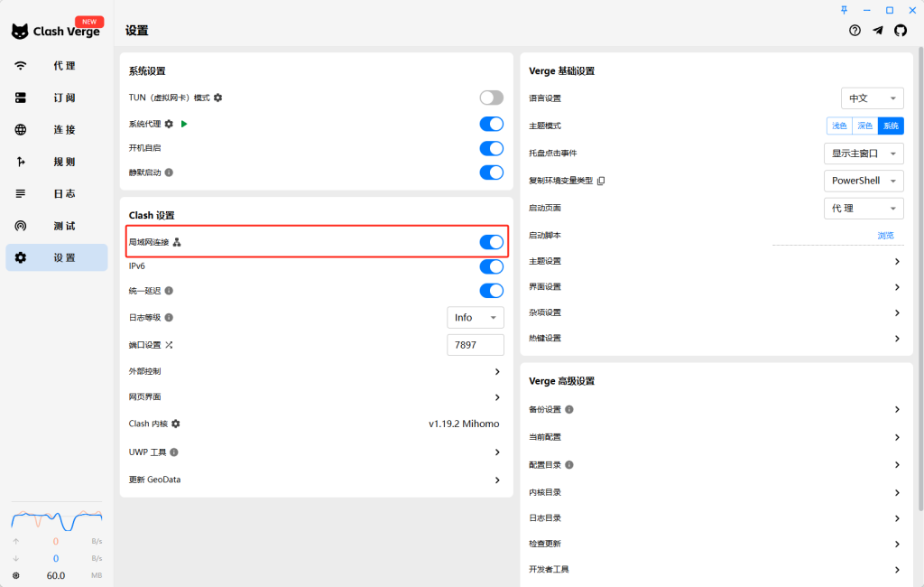Click the gear icon beside TUN 模式
Image resolution: width=924 pixels, height=587 pixels.
tap(217, 98)
